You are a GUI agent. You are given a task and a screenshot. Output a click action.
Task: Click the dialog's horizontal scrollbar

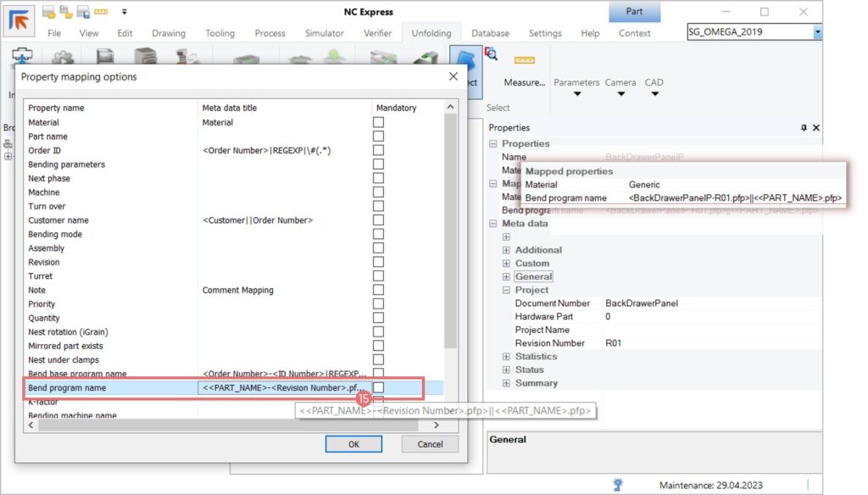click(x=229, y=425)
